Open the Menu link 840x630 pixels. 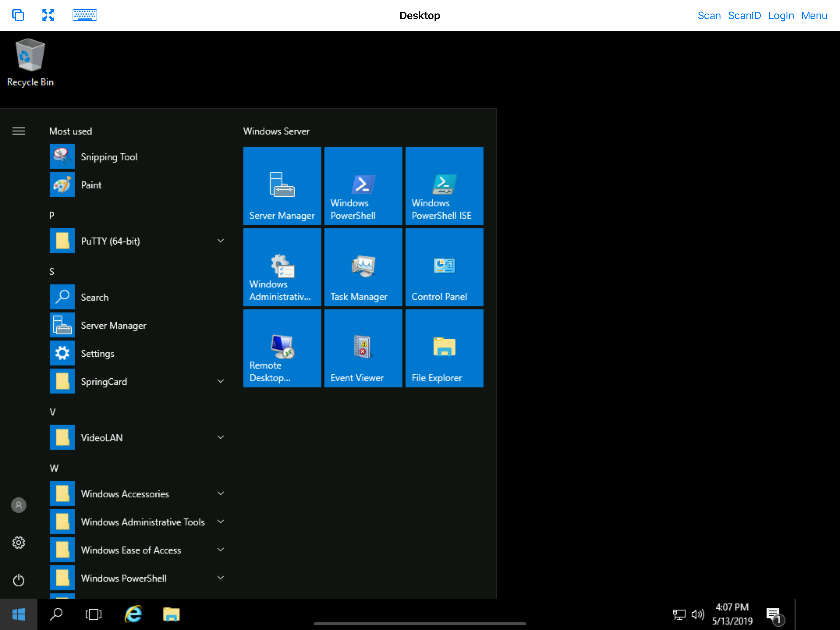click(814, 16)
